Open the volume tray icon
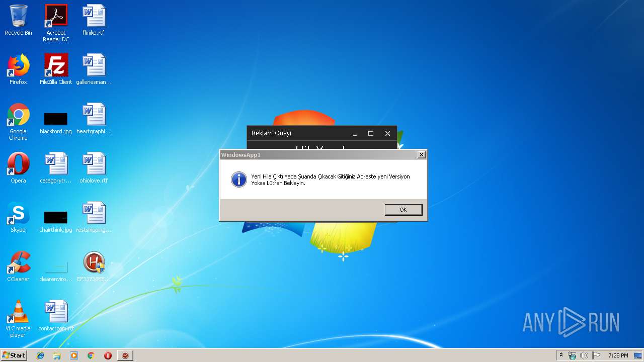The image size is (644, 362). [584, 355]
